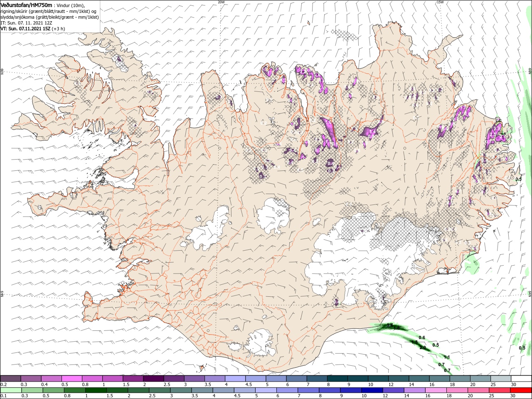This screenshot has height=399, width=532.
Task: Pick the light periwinkle snow swatch at 4
Action: [x=235, y=378]
